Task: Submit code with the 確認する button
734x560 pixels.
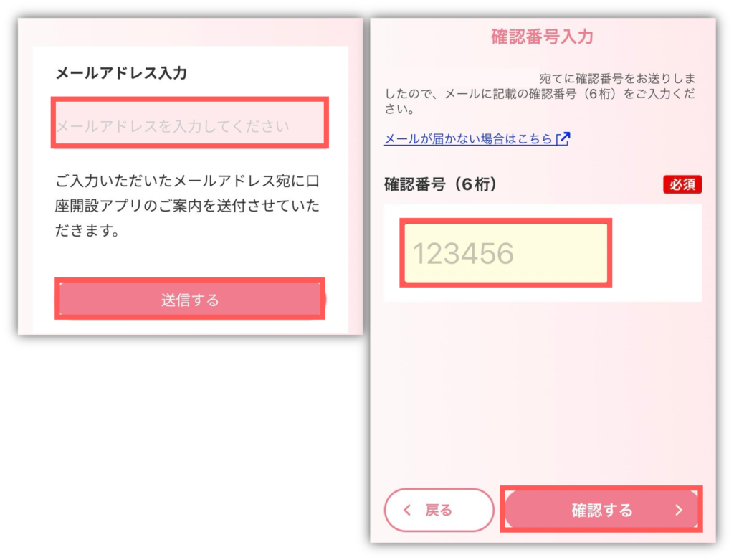Action: point(601,509)
